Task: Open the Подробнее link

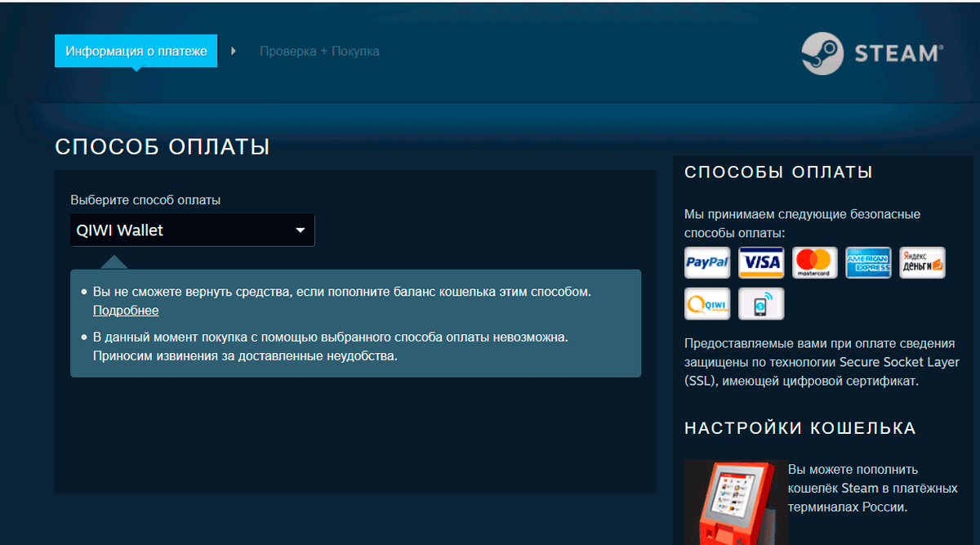Action: 125,310
